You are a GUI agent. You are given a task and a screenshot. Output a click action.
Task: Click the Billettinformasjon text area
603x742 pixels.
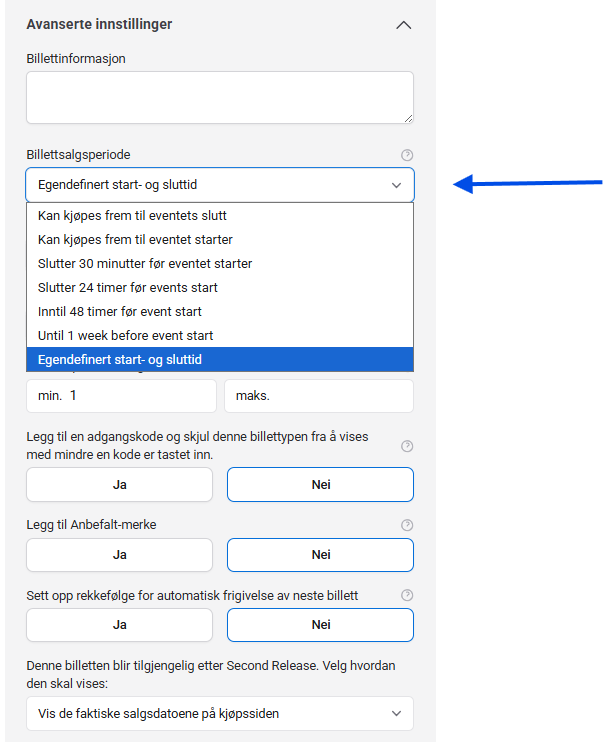click(x=219, y=97)
